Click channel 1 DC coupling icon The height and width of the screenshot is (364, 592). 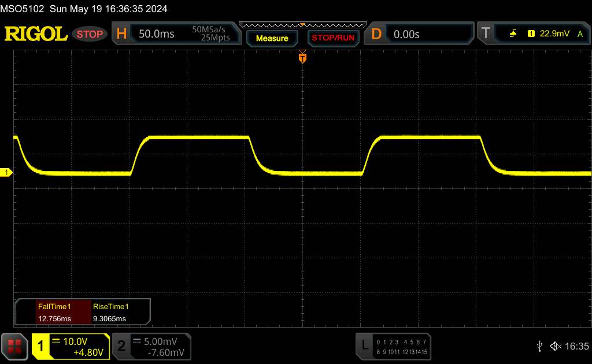56,341
